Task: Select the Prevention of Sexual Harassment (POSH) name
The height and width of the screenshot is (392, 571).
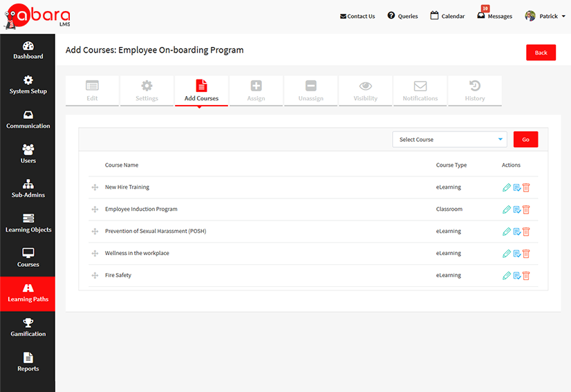Action: [x=156, y=232]
